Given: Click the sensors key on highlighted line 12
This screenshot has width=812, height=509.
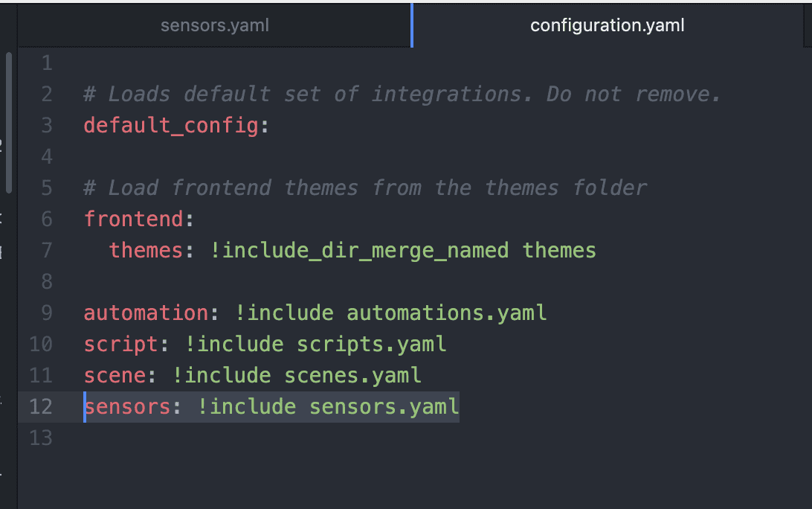Looking at the screenshot, I should click(127, 407).
